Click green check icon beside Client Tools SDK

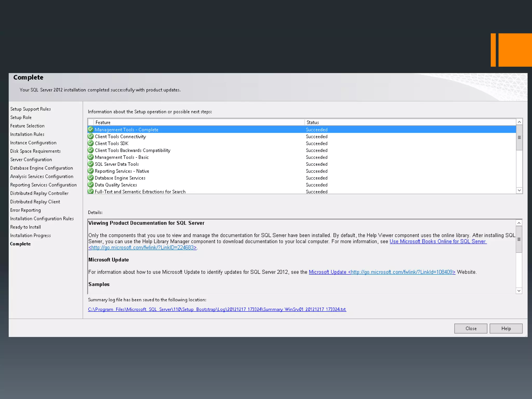91,143
